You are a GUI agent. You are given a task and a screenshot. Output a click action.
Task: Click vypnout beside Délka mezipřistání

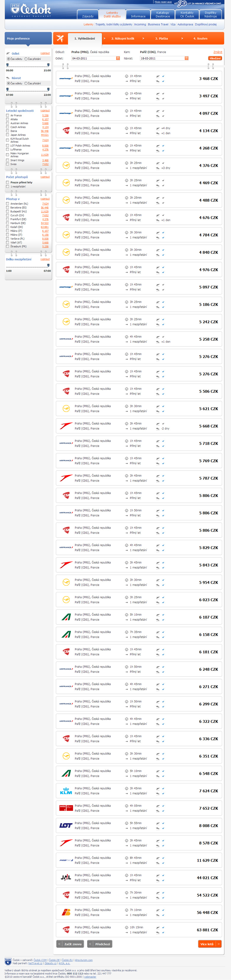tap(45, 259)
